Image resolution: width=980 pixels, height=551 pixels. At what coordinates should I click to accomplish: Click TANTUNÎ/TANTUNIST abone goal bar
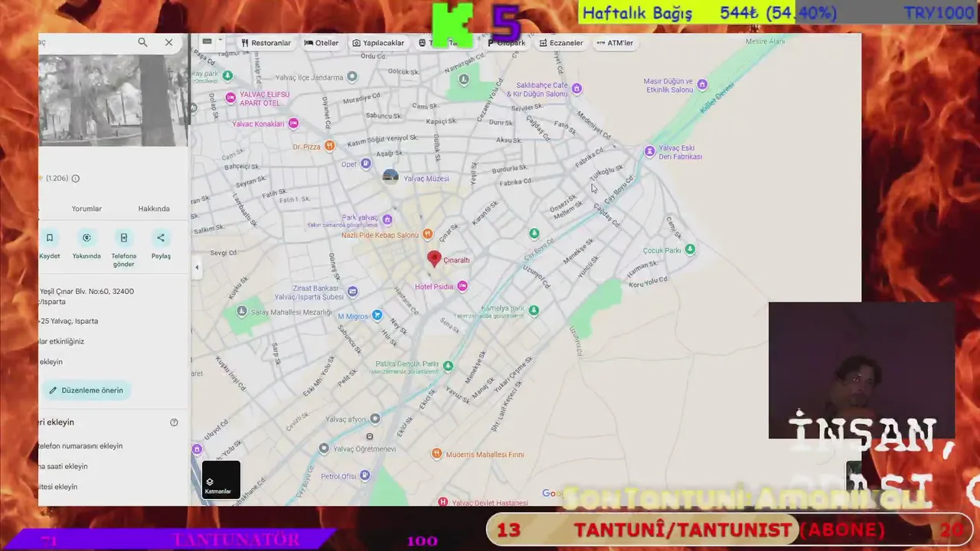coord(730,530)
